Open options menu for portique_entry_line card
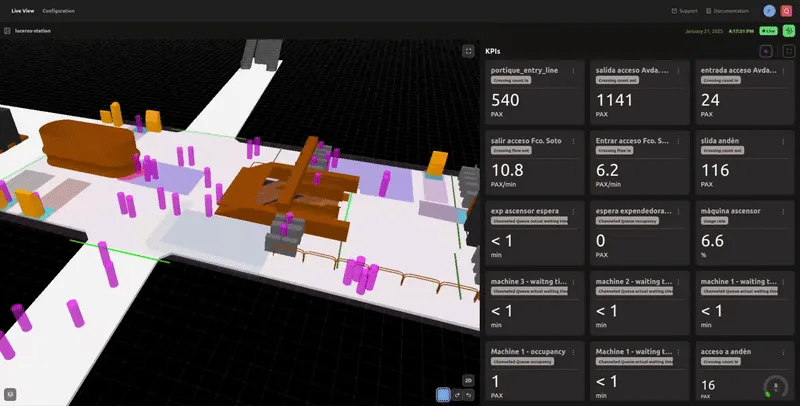 point(573,71)
